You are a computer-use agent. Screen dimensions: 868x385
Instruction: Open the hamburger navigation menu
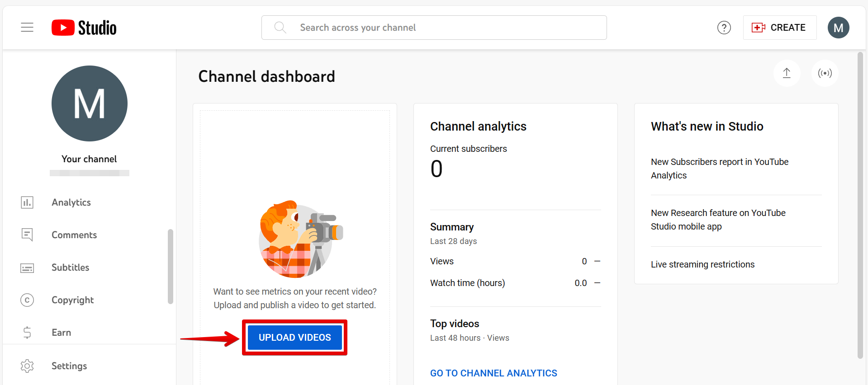[27, 28]
